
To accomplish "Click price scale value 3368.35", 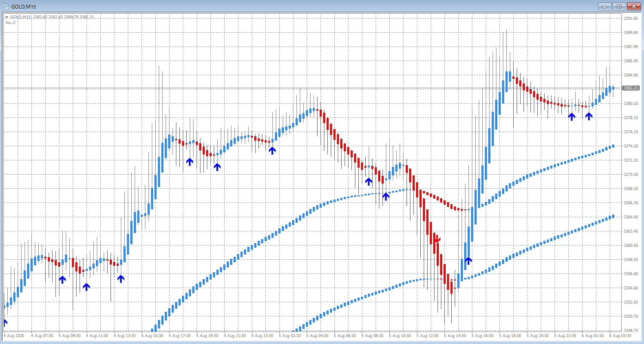I will (x=630, y=189).
